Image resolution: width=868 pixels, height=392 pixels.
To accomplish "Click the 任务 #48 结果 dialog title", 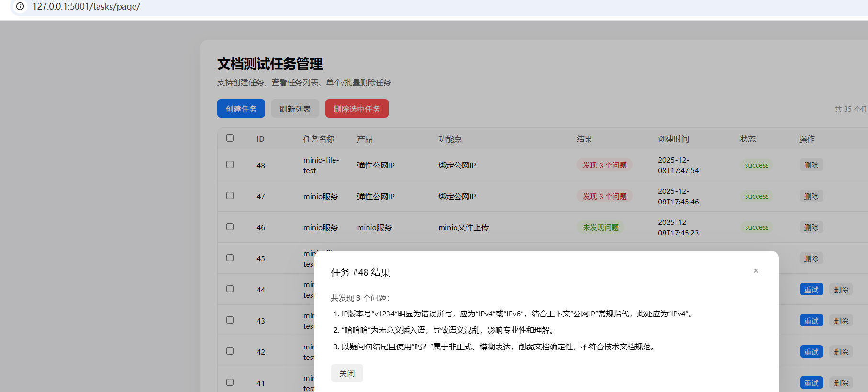I will click(x=361, y=272).
